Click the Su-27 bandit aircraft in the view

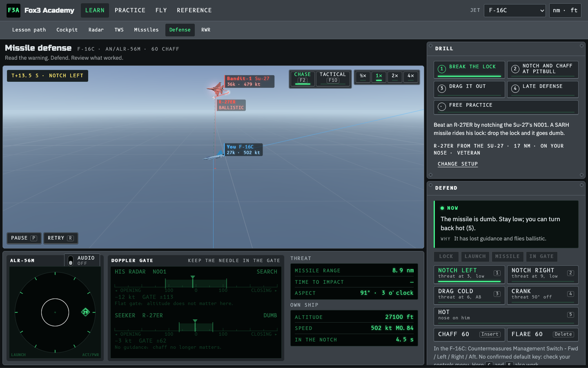[x=216, y=89]
